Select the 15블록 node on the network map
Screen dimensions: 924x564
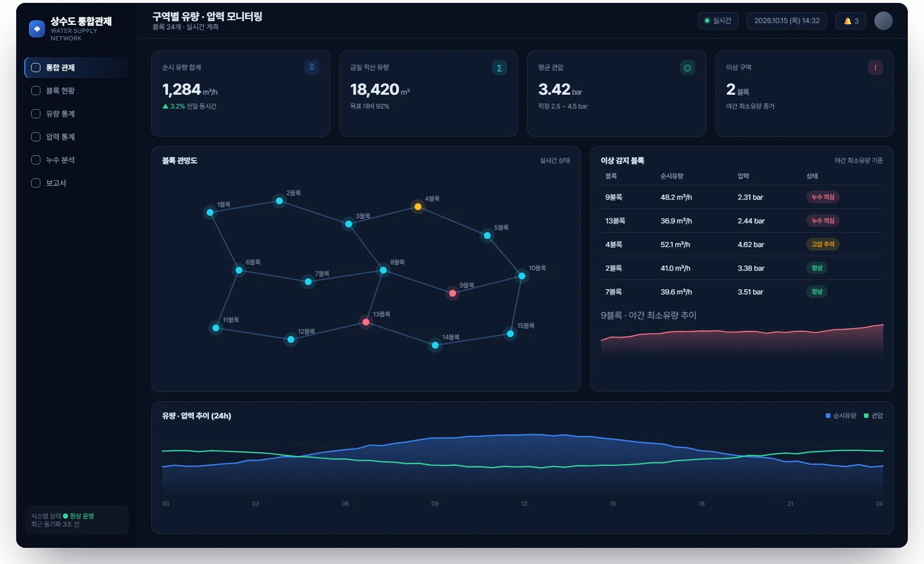click(510, 334)
